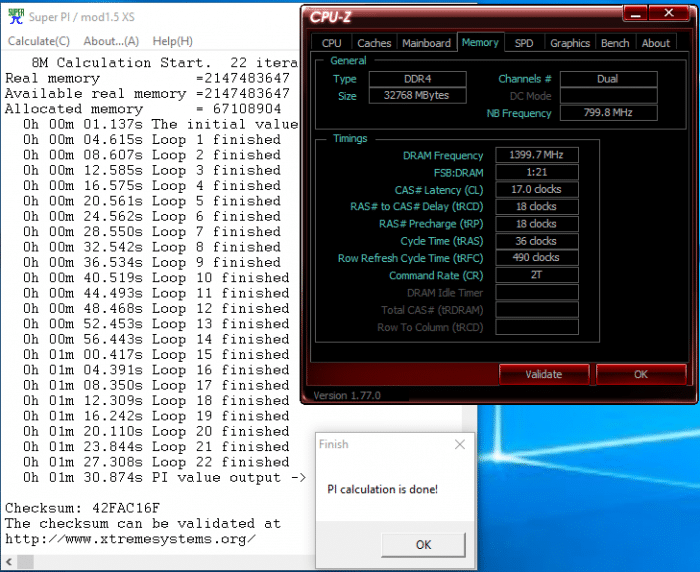Click the RAS# Precharge value 18 clocks
The height and width of the screenshot is (572, 700).
537,224
